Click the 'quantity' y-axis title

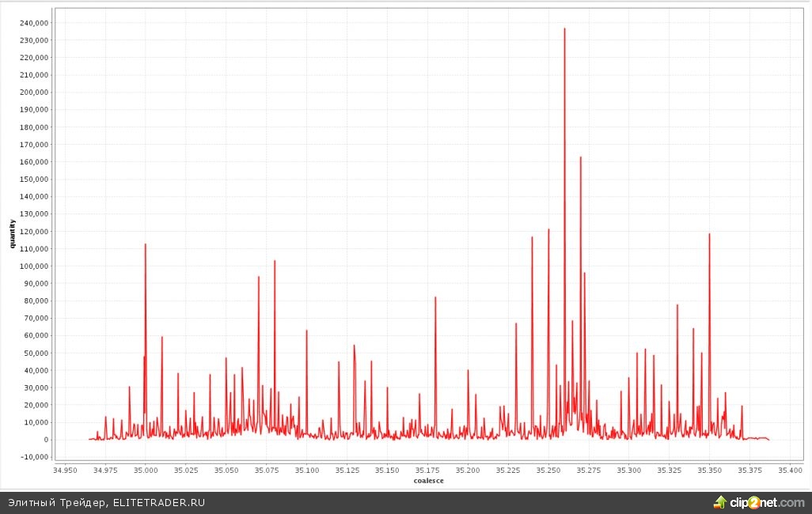(x=12, y=235)
